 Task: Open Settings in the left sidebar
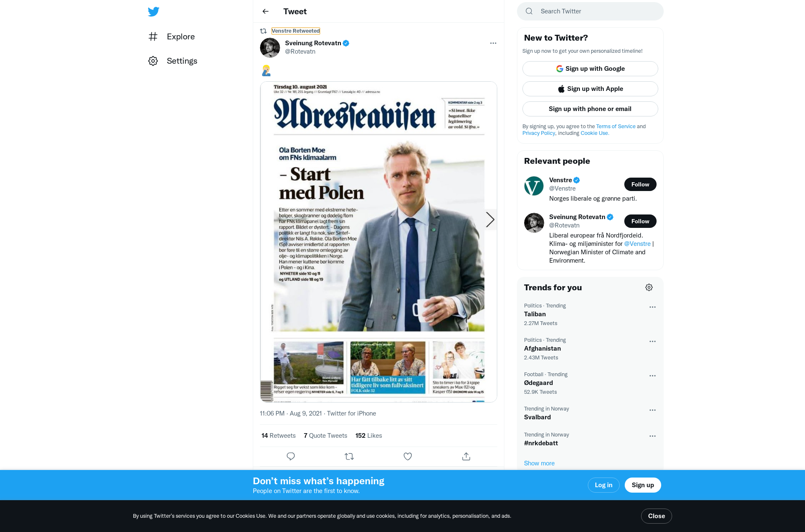pos(173,61)
